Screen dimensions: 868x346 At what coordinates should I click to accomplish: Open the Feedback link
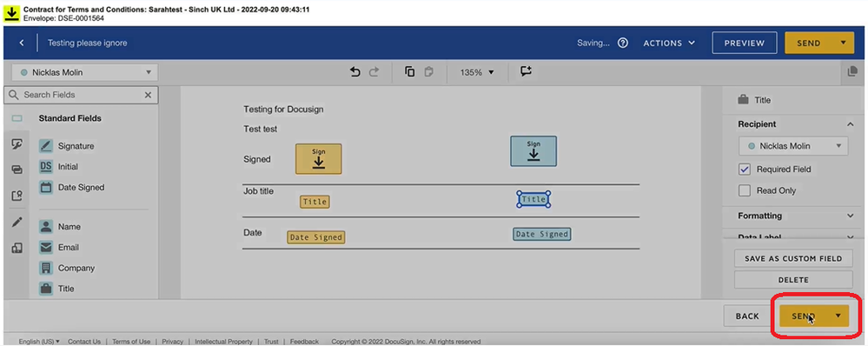[304, 342]
